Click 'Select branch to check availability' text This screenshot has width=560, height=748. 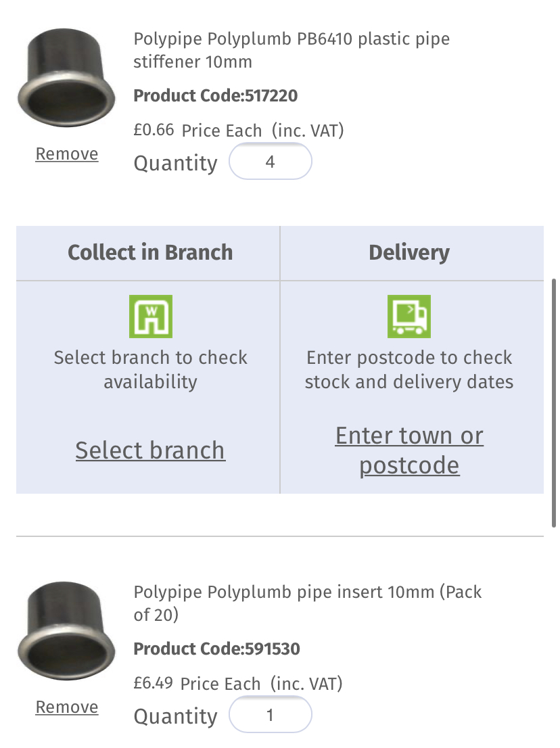pos(150,369)
